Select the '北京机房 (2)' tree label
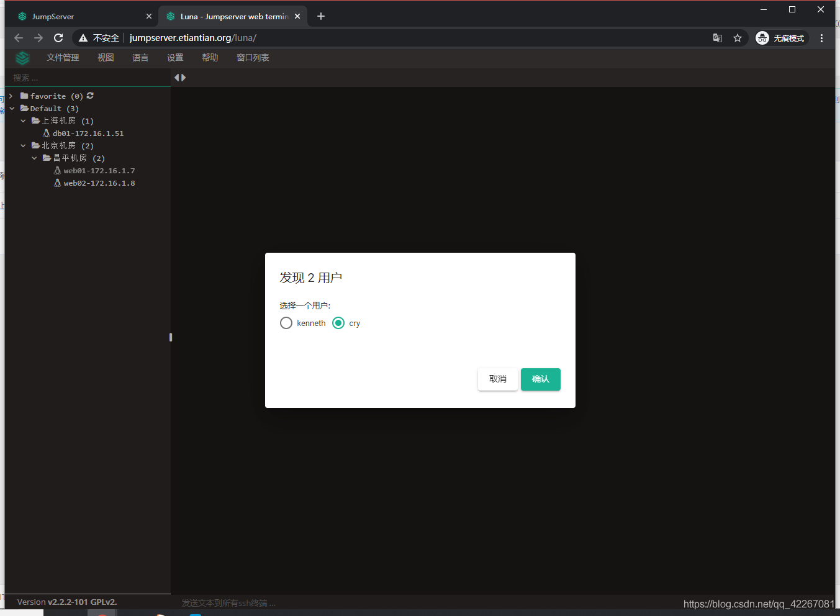The width and height of the screenshot is (840, 616). 68,146
